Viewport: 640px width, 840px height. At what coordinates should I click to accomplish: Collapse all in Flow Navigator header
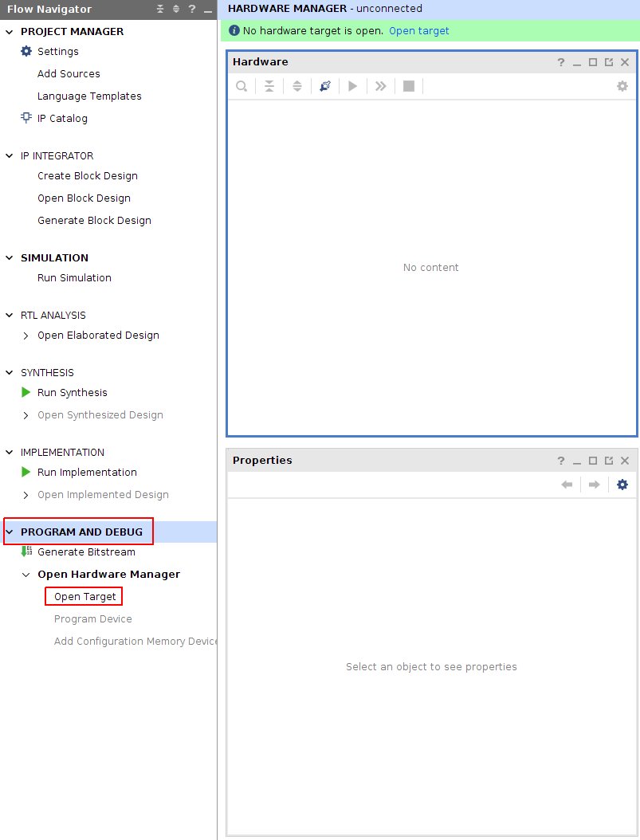click(160, 9)
